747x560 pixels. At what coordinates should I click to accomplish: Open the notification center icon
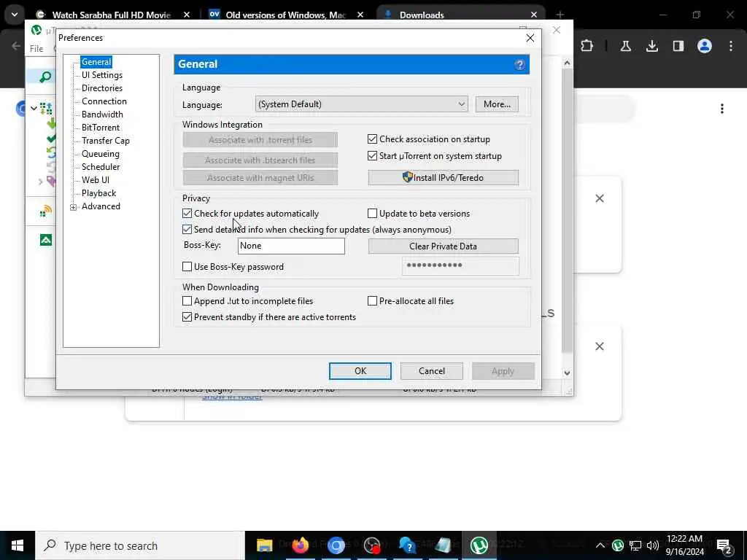point(724,545)
